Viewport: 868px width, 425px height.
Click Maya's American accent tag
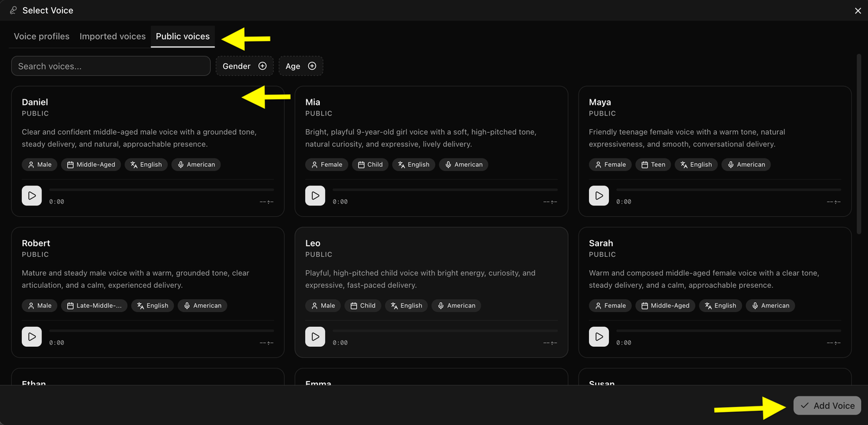[x=746, y=164]
